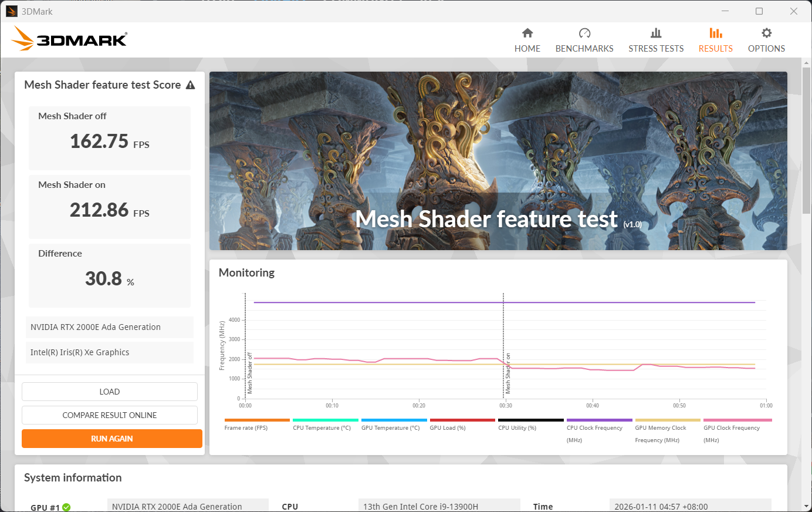The height and width of the screenshot is (512, 812).
Task: Click green check icon next to GPU #1
Action: (66, 507)
